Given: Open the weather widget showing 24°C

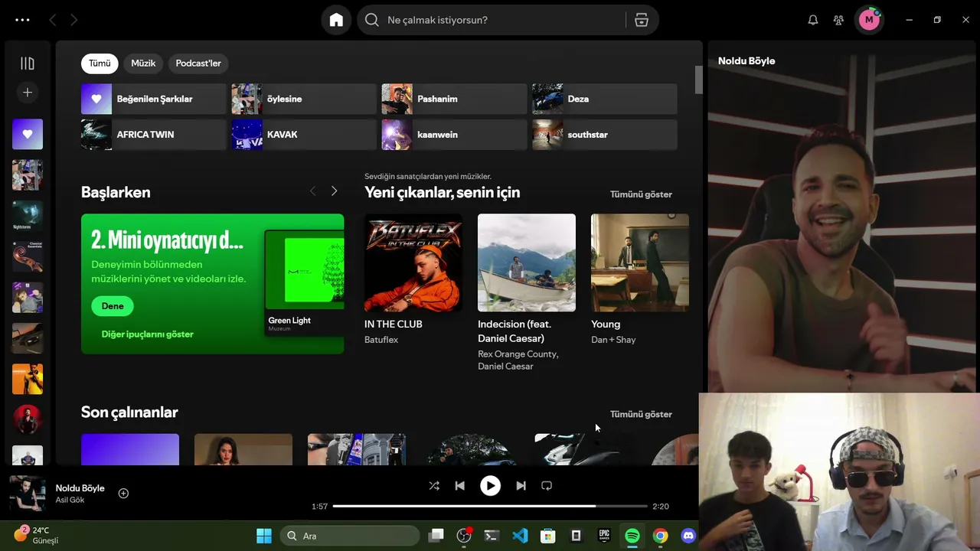Looking at the screenshot, I should (x=37, y=535).
